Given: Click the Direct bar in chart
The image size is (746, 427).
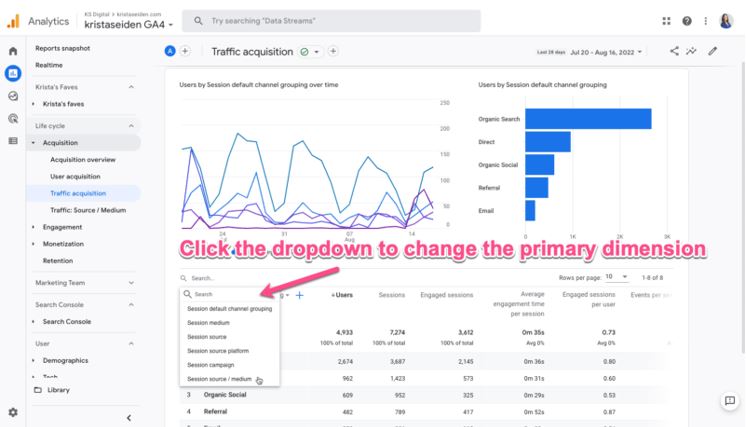Looking at the screenshot, I should coord(548,142).
